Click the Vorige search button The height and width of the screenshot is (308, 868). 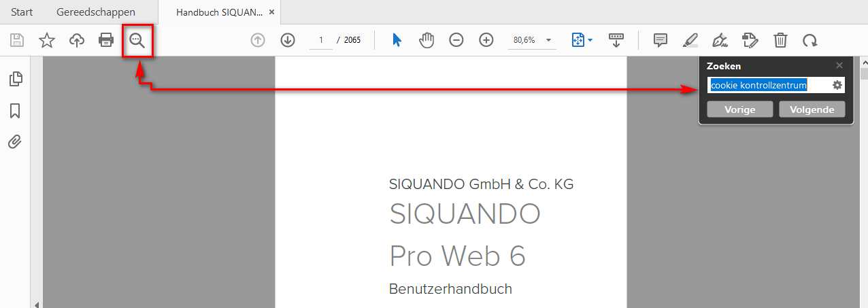(x=740, y=109)
